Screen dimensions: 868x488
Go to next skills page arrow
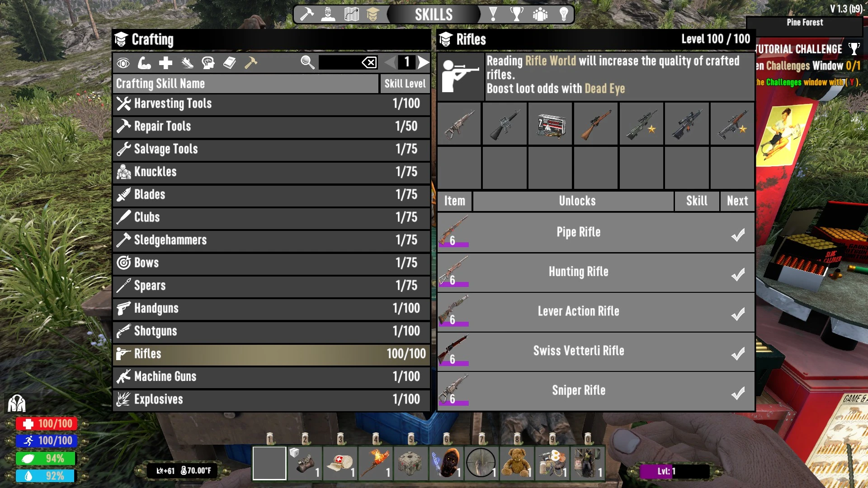tap(423, 62)
